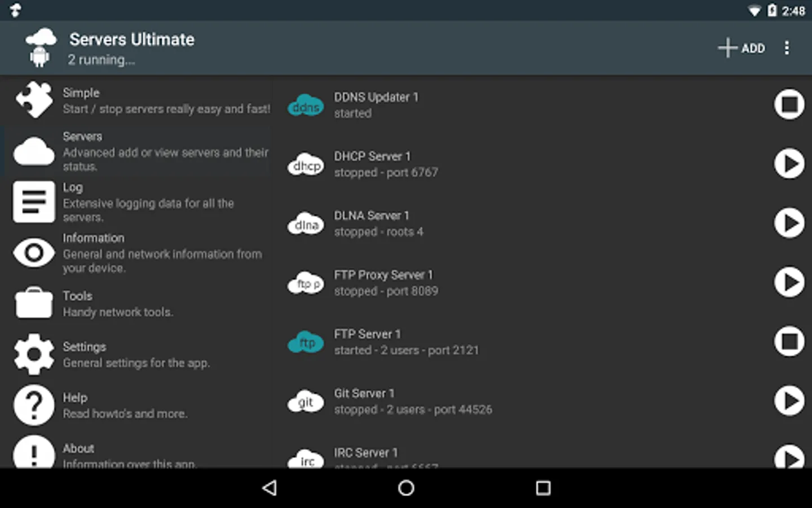The width and height of the screenshot is (812, 508).
Task: Click the teal ftp cloud icon
Action: pyautogui.click(x=306, y=343)
